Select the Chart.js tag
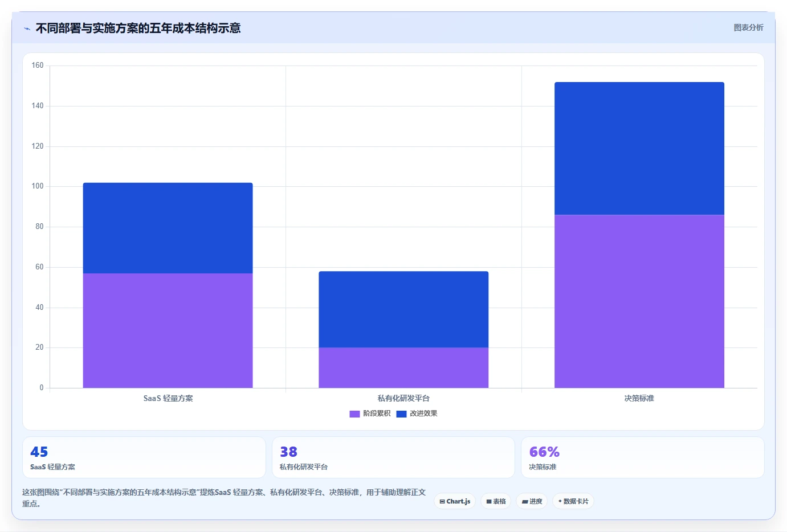Image resolution: width=787 pixels, height=532 pixels. 455,501
